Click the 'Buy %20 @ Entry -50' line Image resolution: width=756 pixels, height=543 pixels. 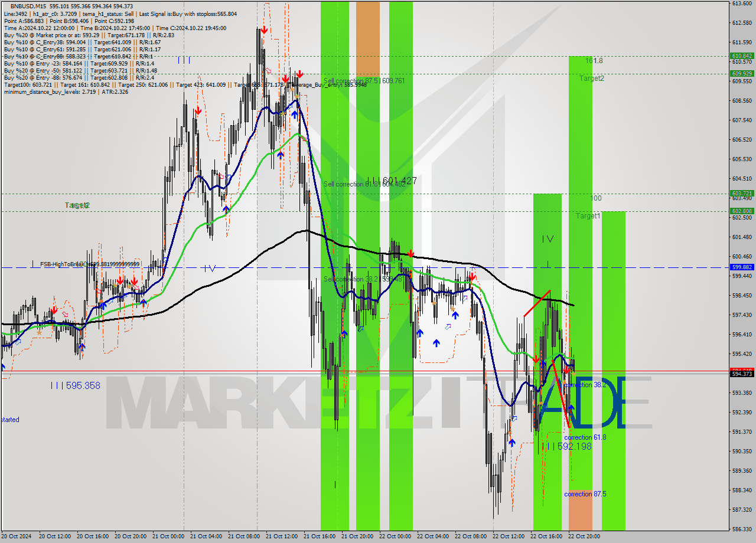point(80,70)
